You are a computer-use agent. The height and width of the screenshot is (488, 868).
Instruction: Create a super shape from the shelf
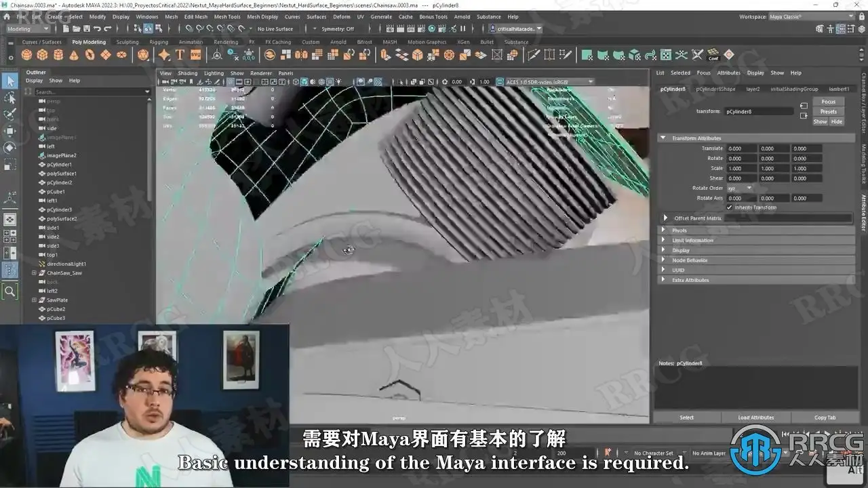click(163, 55)
